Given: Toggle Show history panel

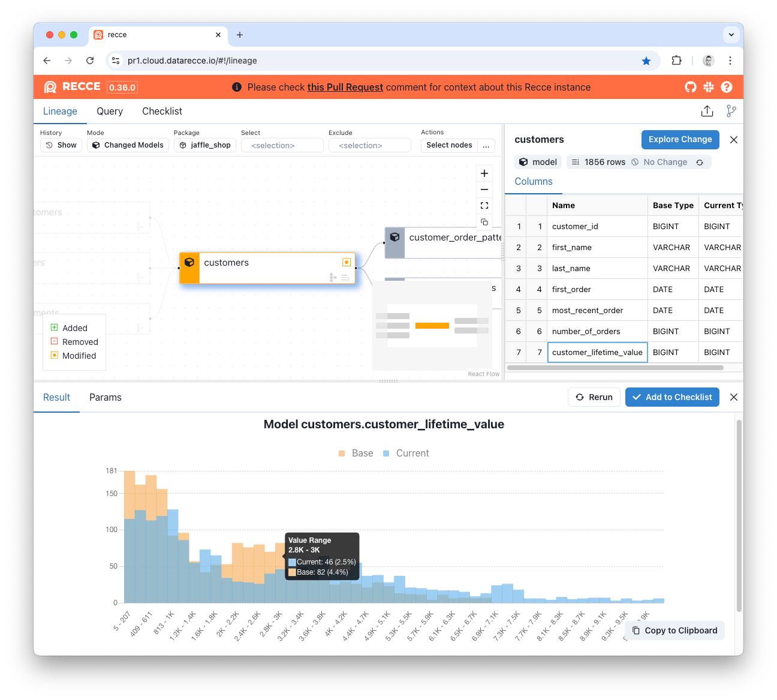Looking at the screenshot, I should coord(61,145).
